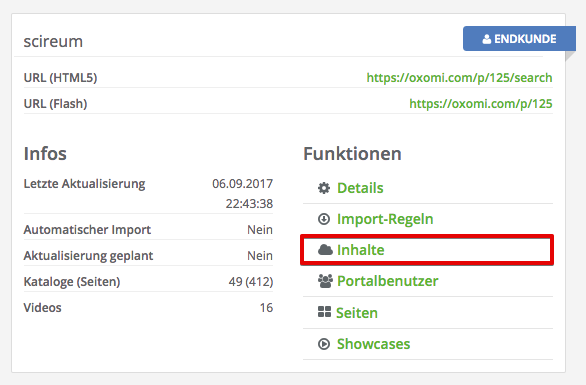Click the person icon in ENDKUNDE badge
Image resolution: width=586 pixels, height=385 pixels.
coord(487,39)
